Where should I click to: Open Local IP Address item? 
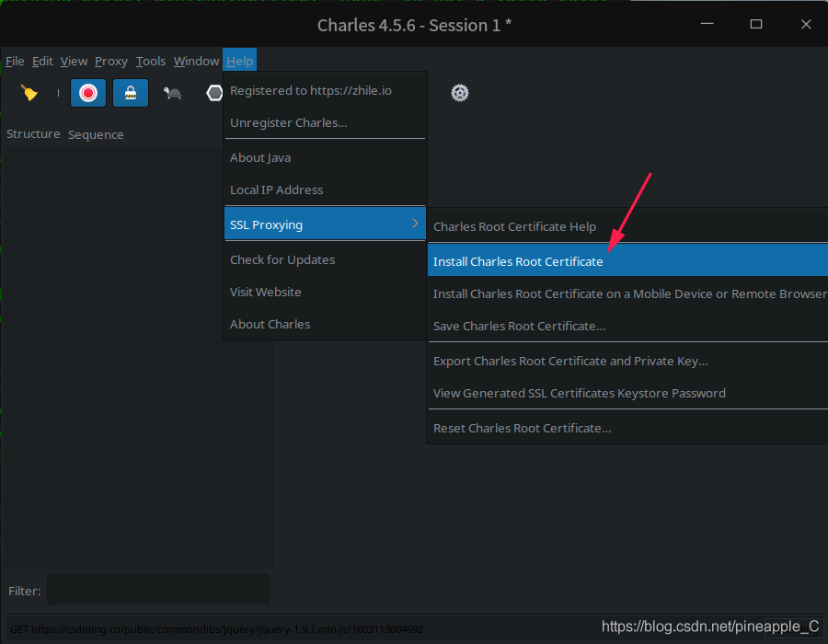coord(276,190)
